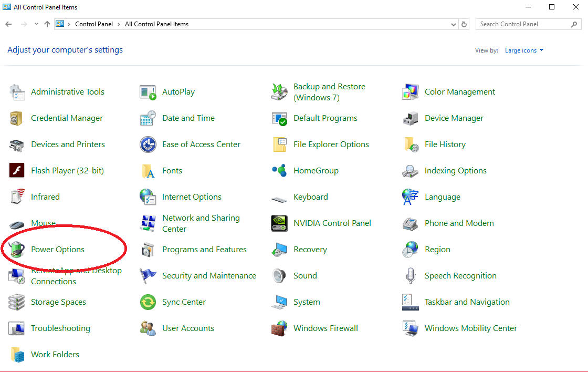Image resolution: width=588 pixels, height=372 pixels.
Task: Open the HomeGroup icon
Action: pos(279,171)
